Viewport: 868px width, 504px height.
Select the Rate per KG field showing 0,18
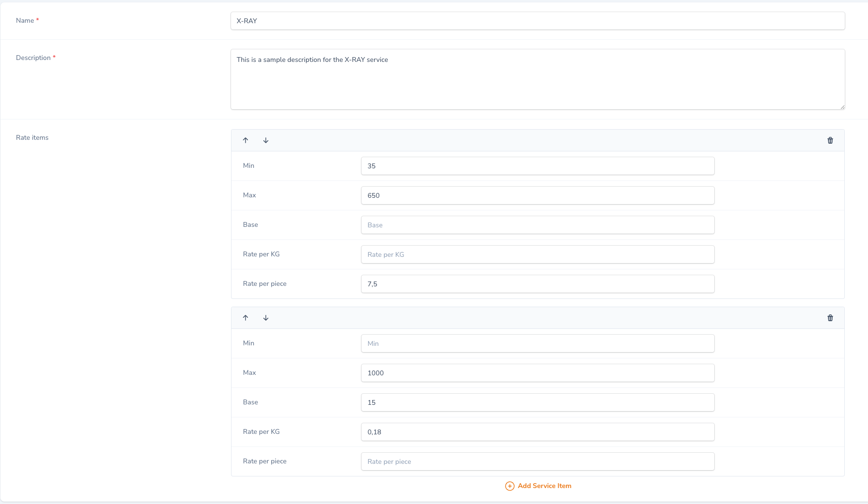537,432
